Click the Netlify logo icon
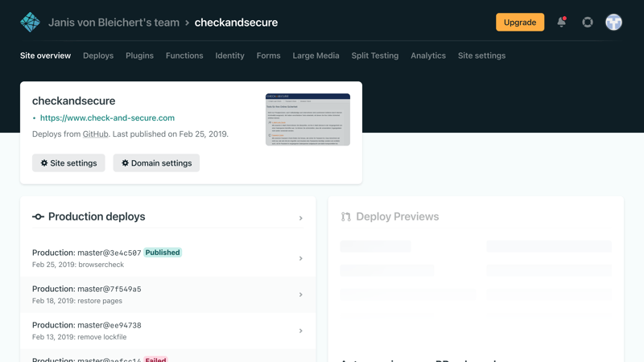 pos(30,23)
